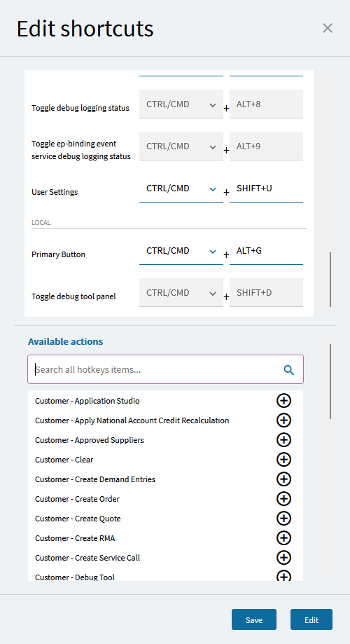Open modifier dropdown for Primary Button

[181, 251]
